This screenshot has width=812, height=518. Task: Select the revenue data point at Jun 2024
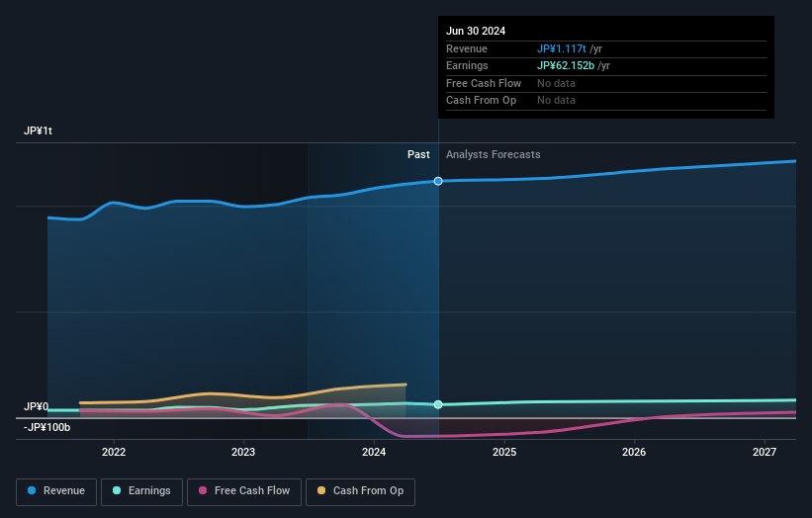tap(438, 181)
